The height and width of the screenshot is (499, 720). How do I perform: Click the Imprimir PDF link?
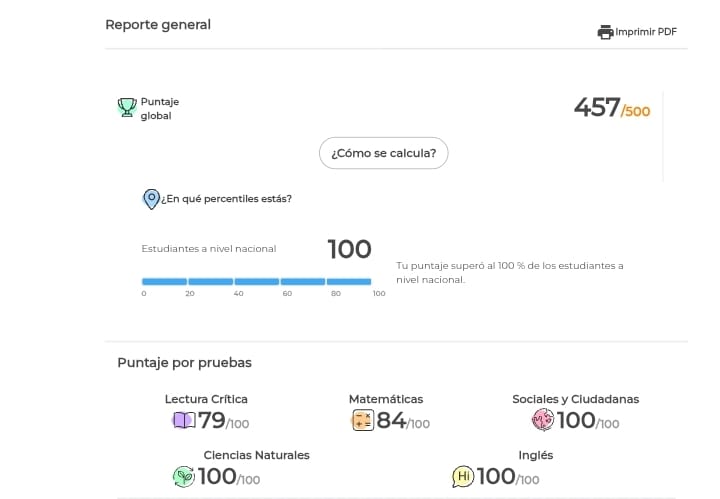click(x=646, y=32)
